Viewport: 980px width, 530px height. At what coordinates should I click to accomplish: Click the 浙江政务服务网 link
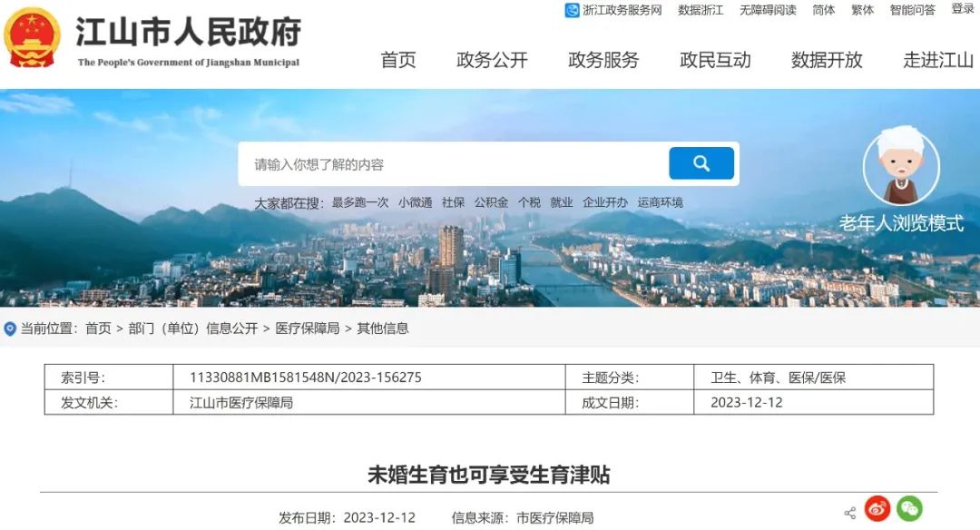[622, 10]
